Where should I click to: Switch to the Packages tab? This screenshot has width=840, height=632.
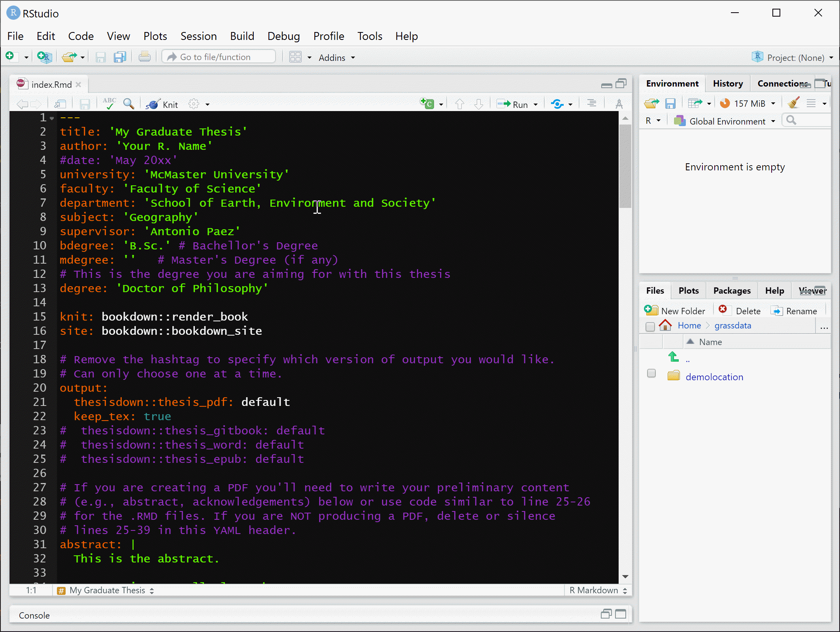click(x=731, y=291)
